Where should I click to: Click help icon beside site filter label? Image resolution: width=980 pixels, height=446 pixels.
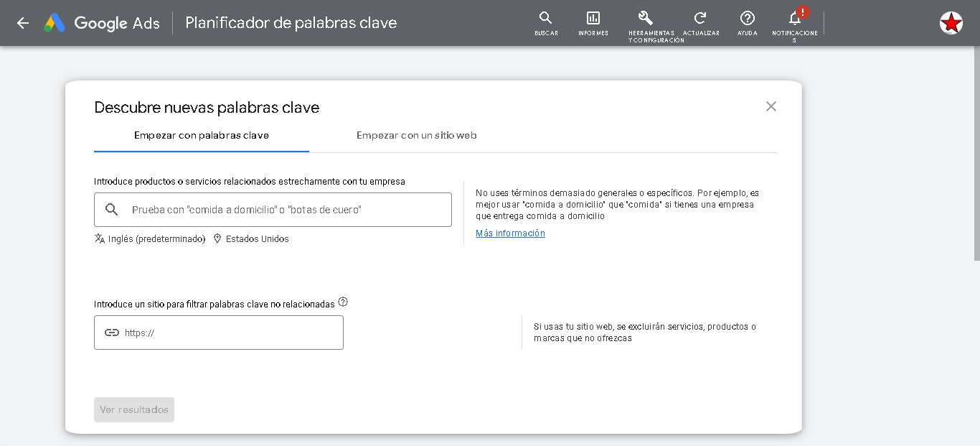pos(343,302)
